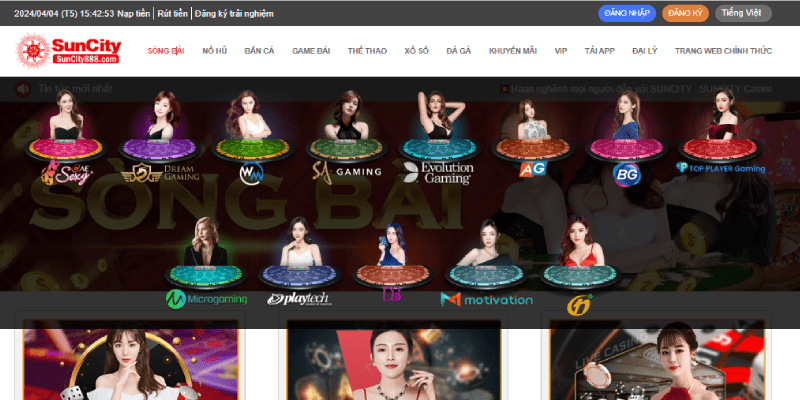Open the ĐÁ GÀ menu

[459, 51]
